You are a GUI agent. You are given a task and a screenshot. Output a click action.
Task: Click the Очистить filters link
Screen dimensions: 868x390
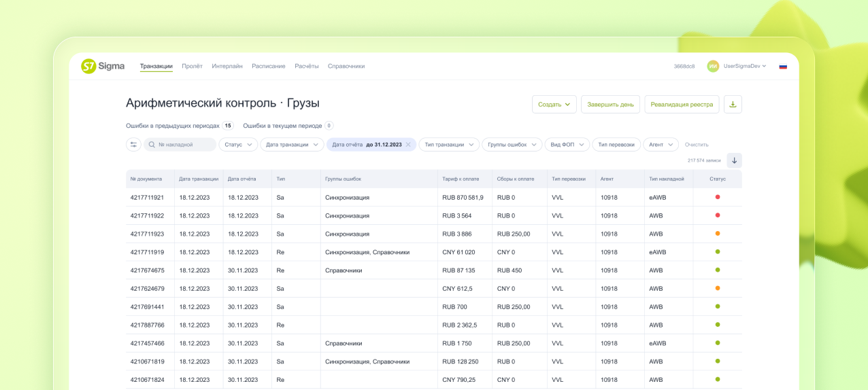click(697, 145)
